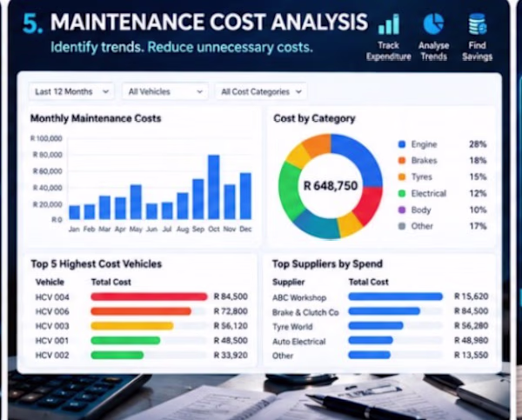Open the All Vehicles dropdown
This screenshot has height=420, width=522.
pos(165,91)
